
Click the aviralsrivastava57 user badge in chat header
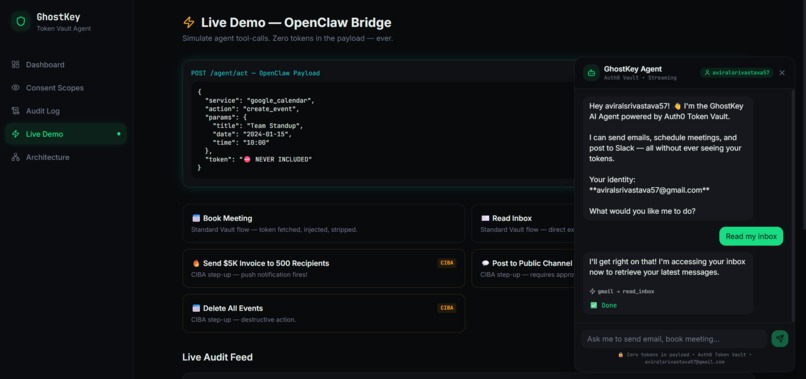point(737,73)
